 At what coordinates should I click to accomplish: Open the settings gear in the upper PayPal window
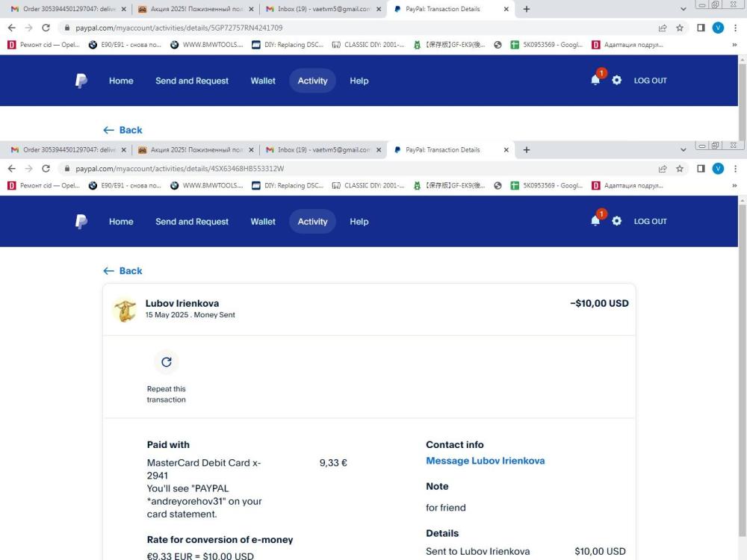(x=616, y=80)
